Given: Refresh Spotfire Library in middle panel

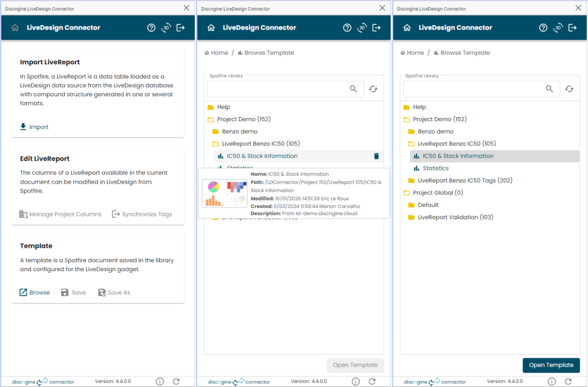Looking at the screenshot, I should tap(373, 89).
